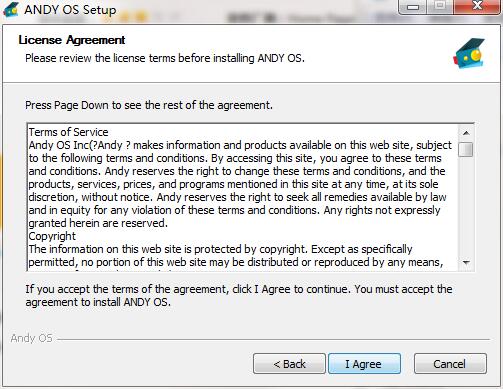Click the grayed-out maximize window button
Viewport: 503px width, 389px height.
coord(440,7)
